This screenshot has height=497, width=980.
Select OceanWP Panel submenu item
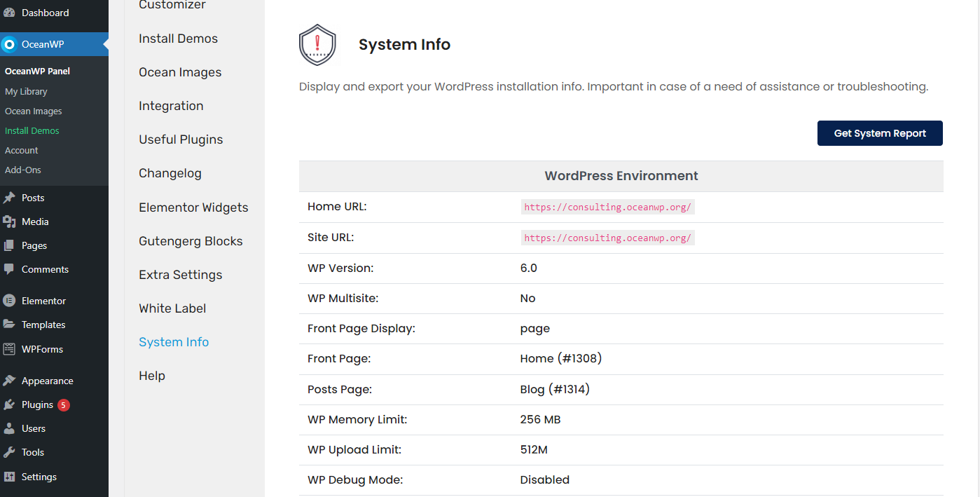[x=37, y=71]
